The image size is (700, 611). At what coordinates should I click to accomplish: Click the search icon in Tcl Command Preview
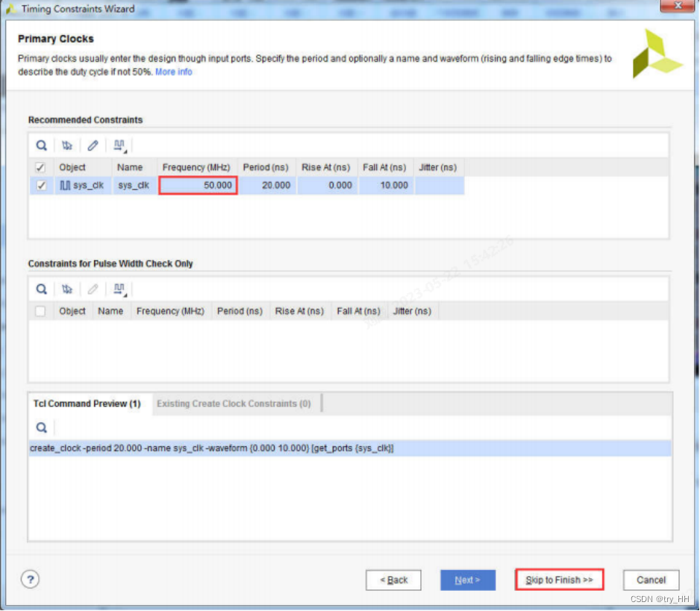(x=41, y=427)
